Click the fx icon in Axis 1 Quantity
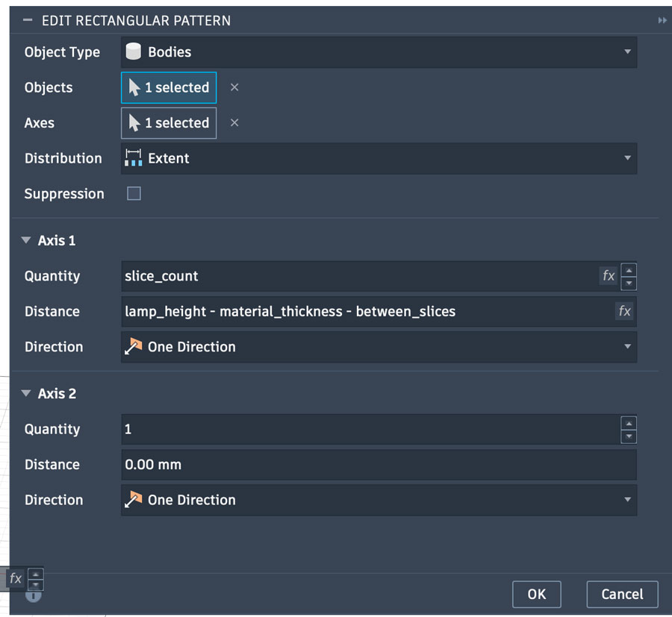Image resolution: width=672 pixels, height=617 pixels. [x=609, y=276]
